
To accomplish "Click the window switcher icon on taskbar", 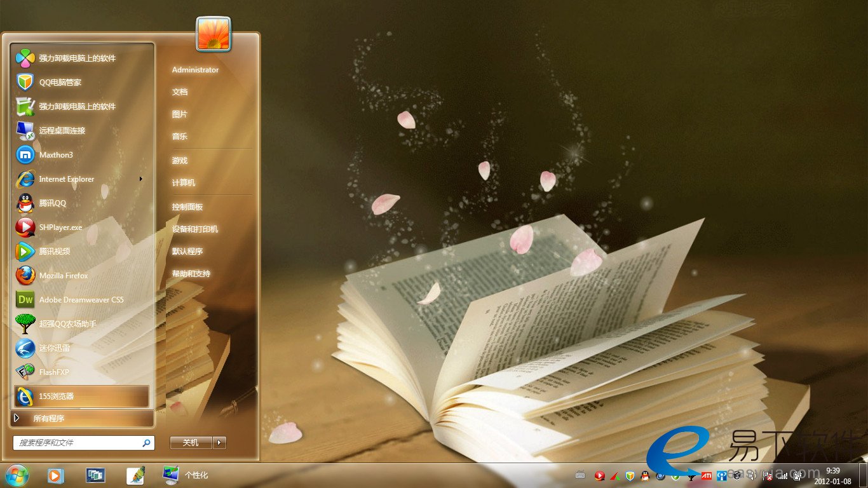I will pos(95,475).
